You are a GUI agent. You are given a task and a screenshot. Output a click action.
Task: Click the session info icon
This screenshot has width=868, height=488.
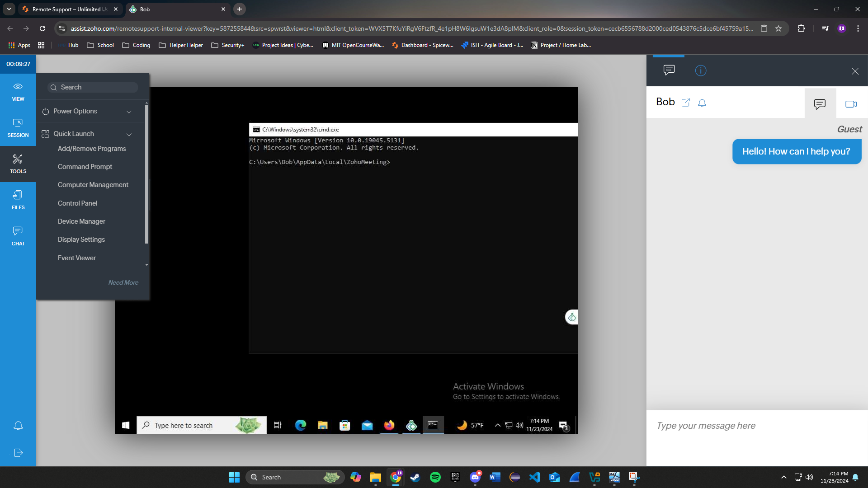[700, 70]
